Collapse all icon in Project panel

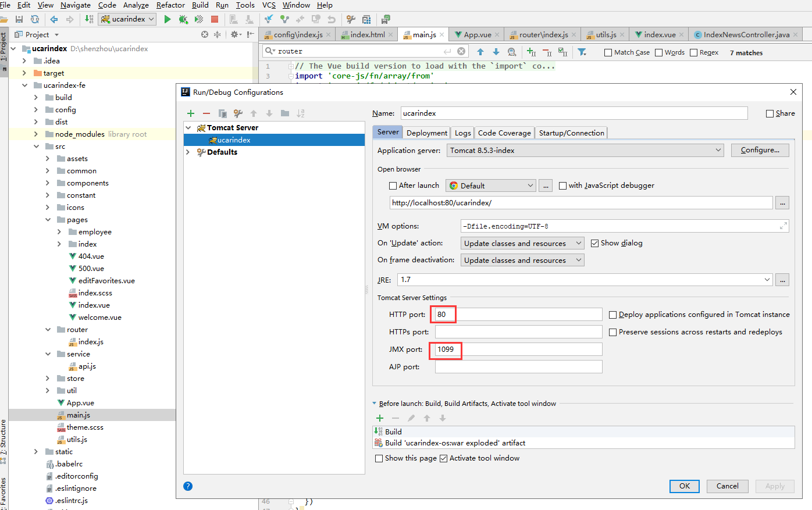(x=217, y=35)
